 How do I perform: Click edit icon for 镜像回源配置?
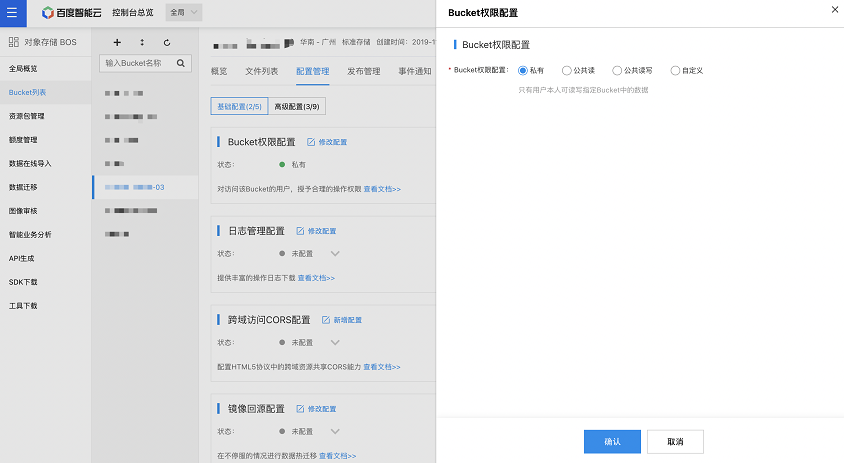pos(300,409)
